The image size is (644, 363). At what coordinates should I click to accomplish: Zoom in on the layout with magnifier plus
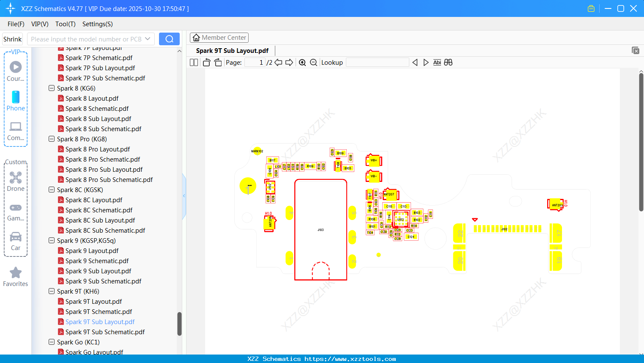click(302, 62)
